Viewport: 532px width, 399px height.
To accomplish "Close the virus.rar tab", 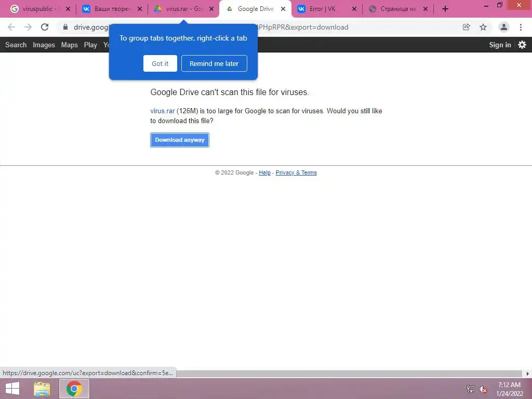I will click(x=211, y=9).
